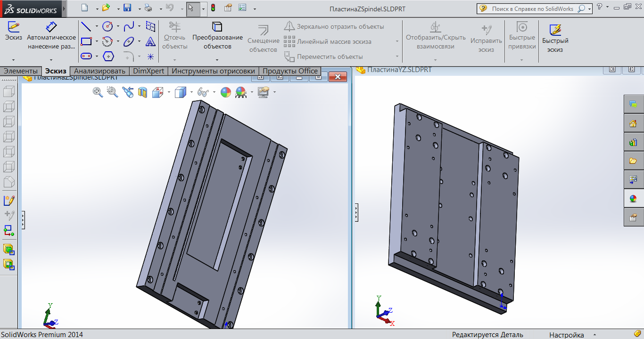
Task: Create a new document with the New icon
Action: (84, 8)
